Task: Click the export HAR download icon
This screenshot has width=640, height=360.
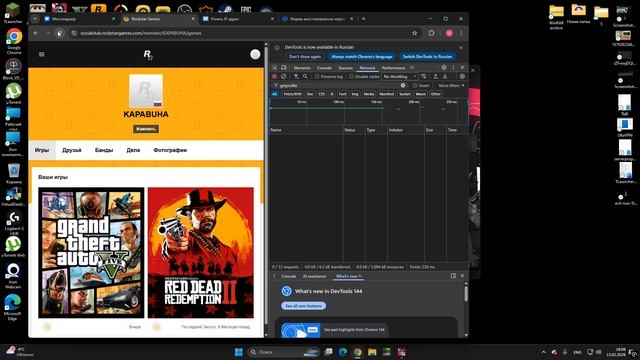Action: [x=444, y=76]
